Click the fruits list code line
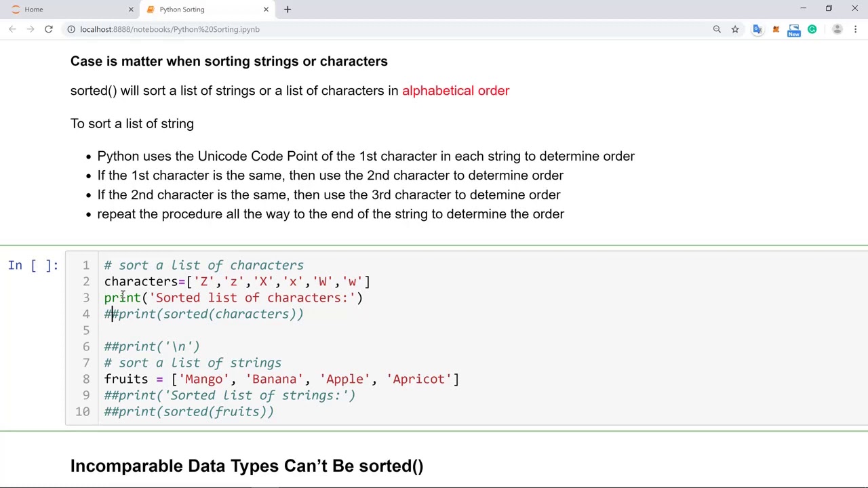The width and height of the screenshot is (868, 488). click(281, 379)
